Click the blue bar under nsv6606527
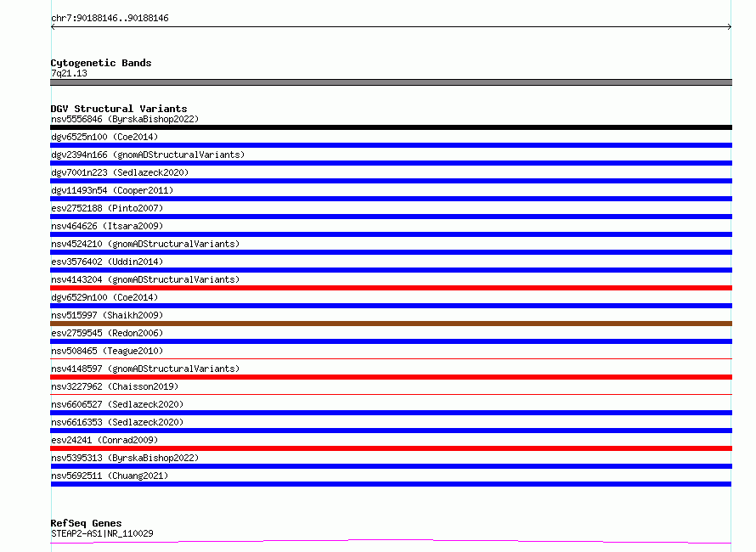756x552 pixels. pyautogui.click(x=391, y=413)
